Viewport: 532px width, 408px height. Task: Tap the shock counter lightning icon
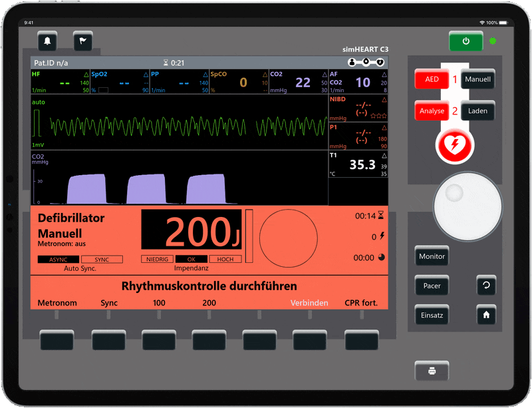pos(382,236)
